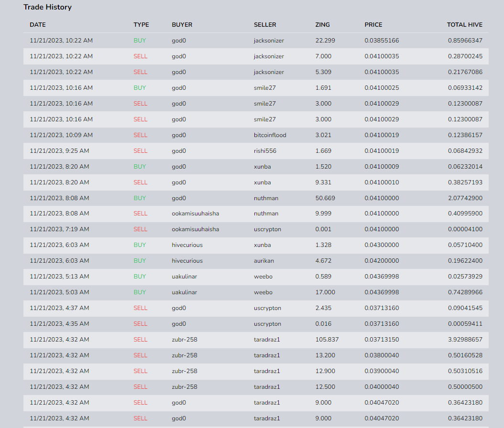Screen dimensions: 504x428
Task: Click date 11/21/2023, 7:19 AM
Action: 59,229
